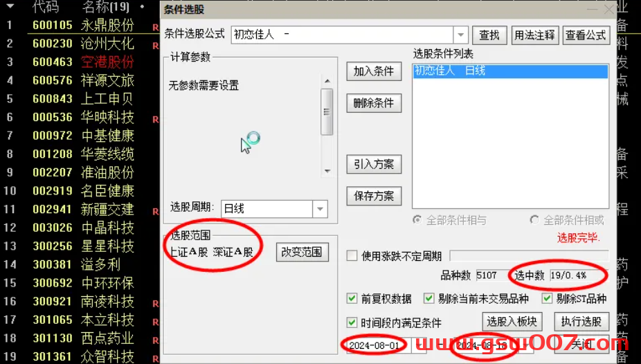Select stock 600463 空港股份 in list

coord(83,62)
